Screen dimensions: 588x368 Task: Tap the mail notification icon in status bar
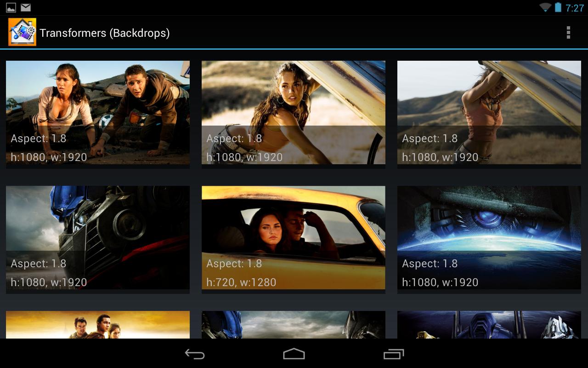26,7
